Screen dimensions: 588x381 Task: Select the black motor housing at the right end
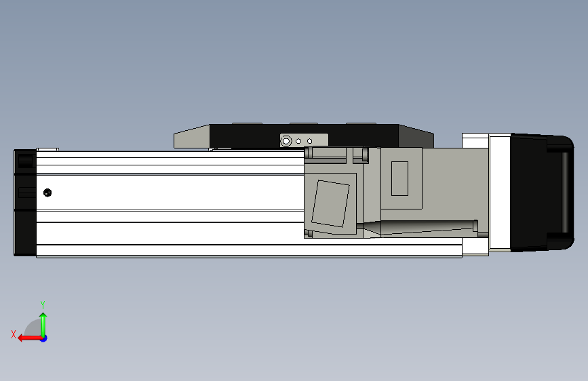coord(542,193)
